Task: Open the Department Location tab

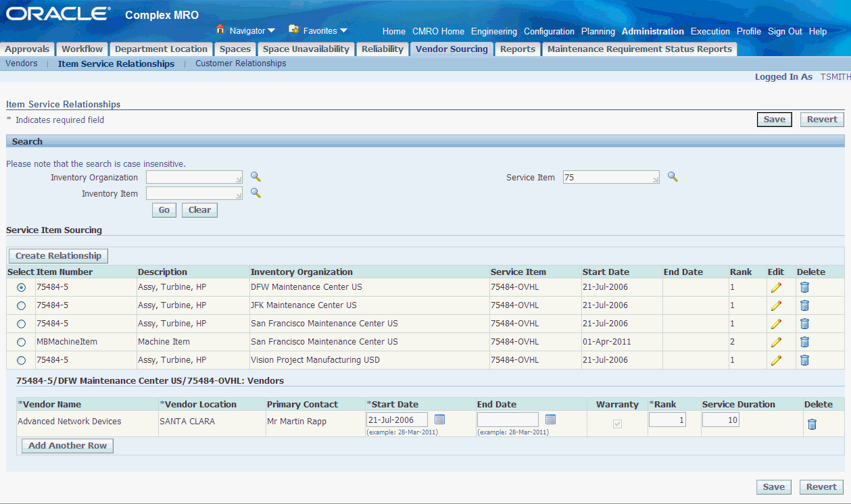Action: [x=162, y=49]
